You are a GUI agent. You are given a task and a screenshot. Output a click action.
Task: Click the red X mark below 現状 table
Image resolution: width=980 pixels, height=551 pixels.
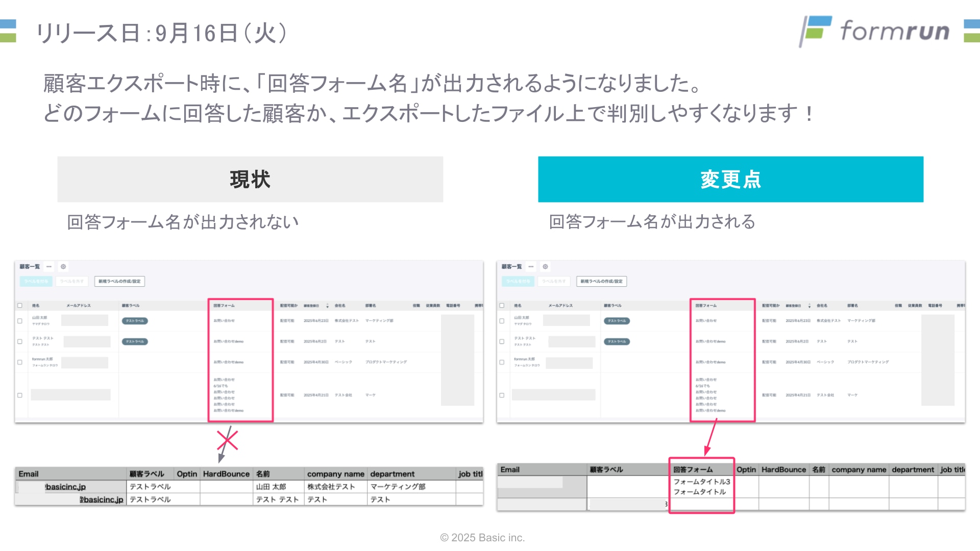[227, 440]
